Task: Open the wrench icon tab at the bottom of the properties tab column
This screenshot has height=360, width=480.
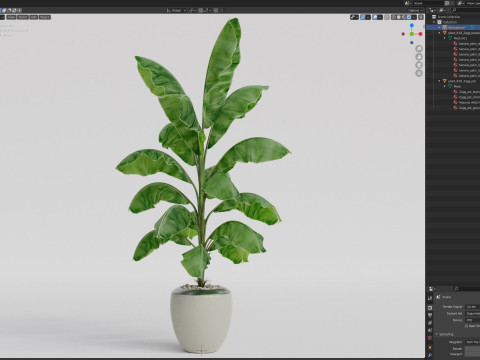Action: coord(430,355)
